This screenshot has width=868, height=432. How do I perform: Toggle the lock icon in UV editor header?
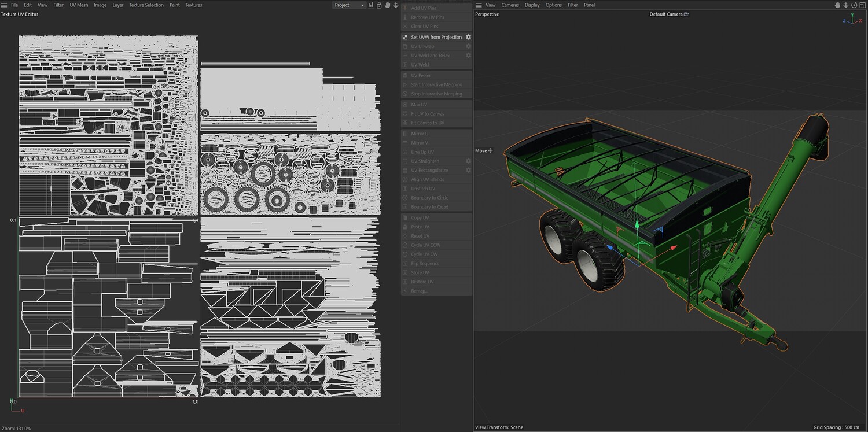click(379, 5)
